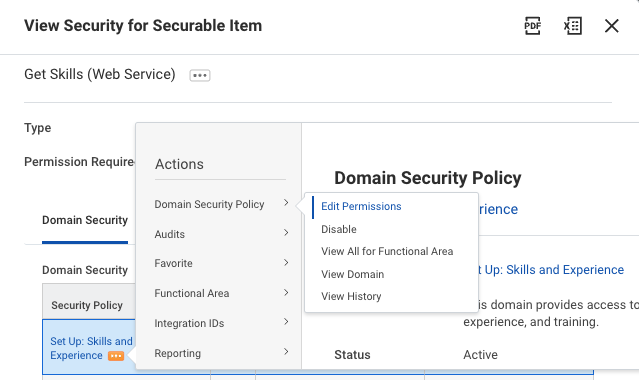Expand the Functional Area chevron arrow
The height and width of the screenshot is (380, 639).
286,292
